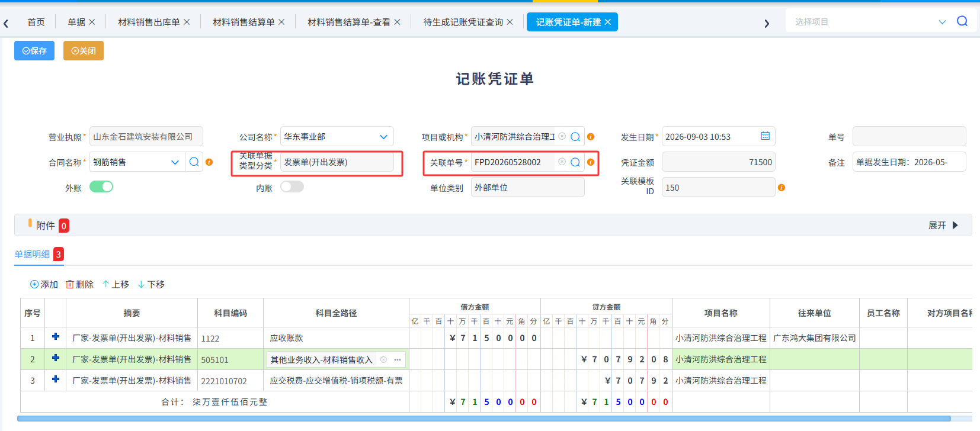Click the plus icon in detail row 1
Viewport: 980px width, 431px height.
[56, 337]
